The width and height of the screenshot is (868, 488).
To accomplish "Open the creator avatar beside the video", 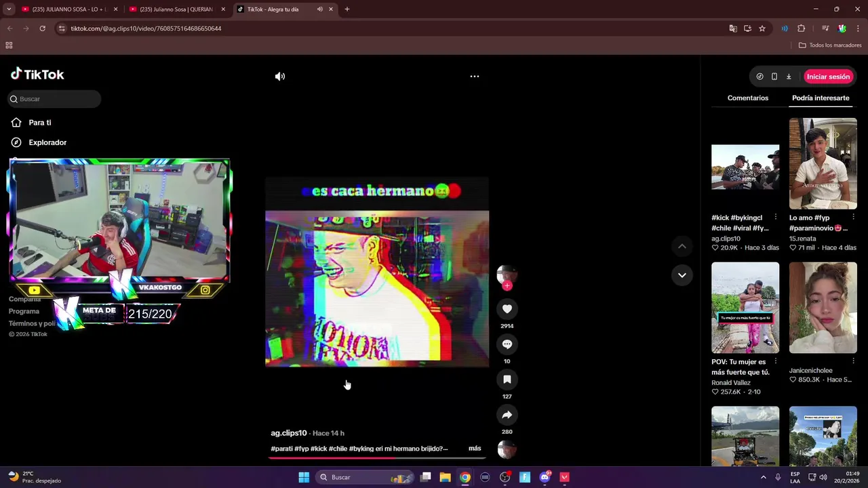I will (x=507, y=274).
